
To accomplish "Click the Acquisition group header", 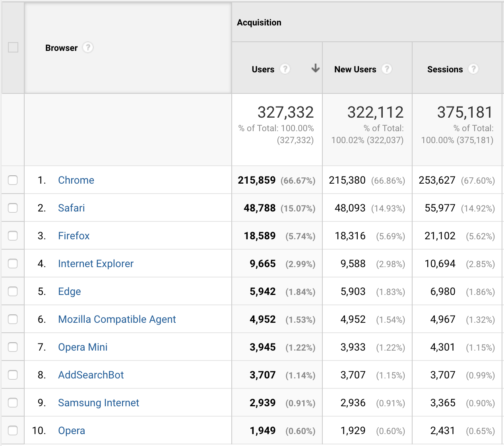I will (x=259, y=23).
